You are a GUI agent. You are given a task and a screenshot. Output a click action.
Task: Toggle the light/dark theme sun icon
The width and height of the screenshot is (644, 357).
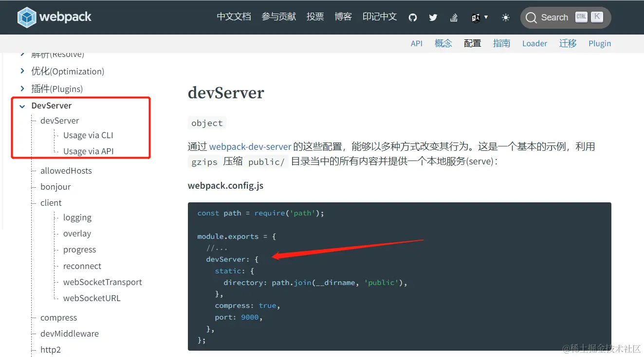506,18
